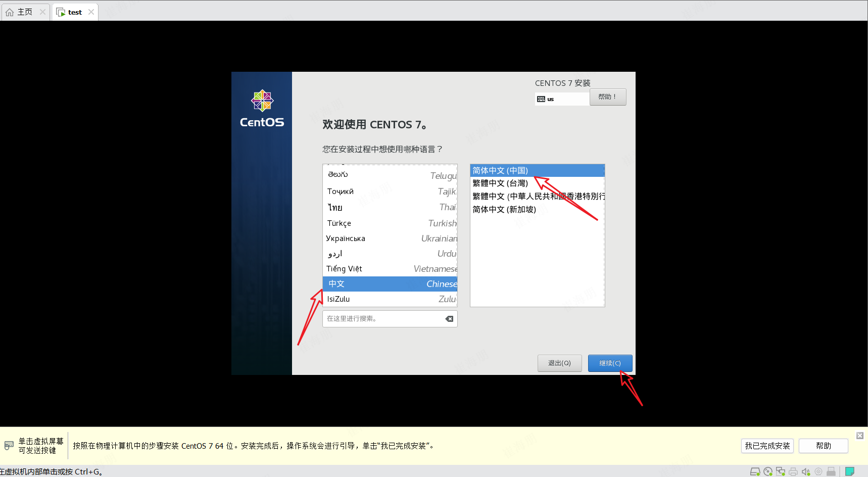Click the USB device status icon
The height and width of the screenshot is (477, 868).
click(x=831, y=471)
